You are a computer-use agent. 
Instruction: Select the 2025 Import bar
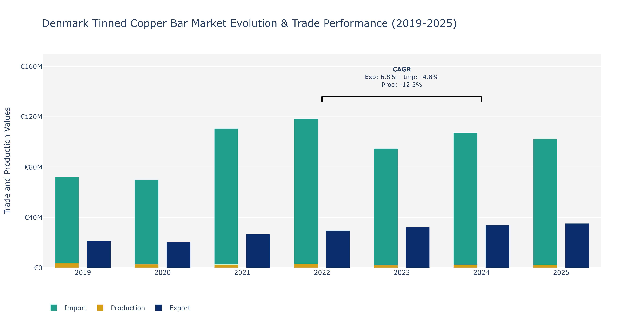click(545, 202)
